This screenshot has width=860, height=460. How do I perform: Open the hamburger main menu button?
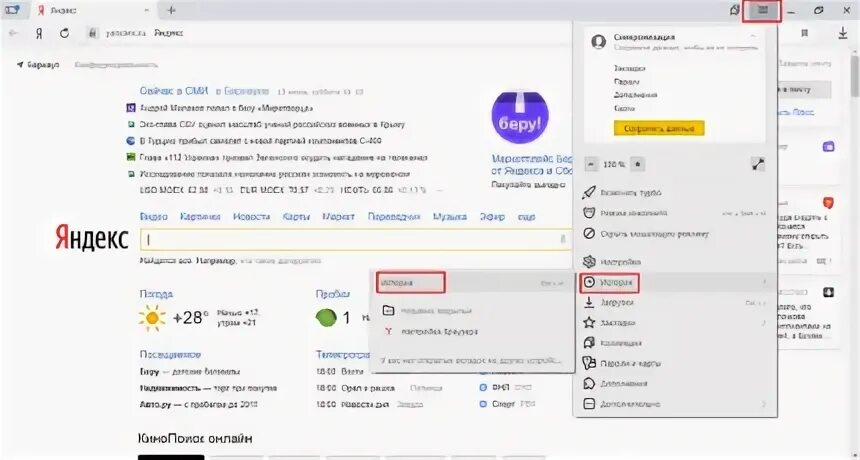point(762,10)
